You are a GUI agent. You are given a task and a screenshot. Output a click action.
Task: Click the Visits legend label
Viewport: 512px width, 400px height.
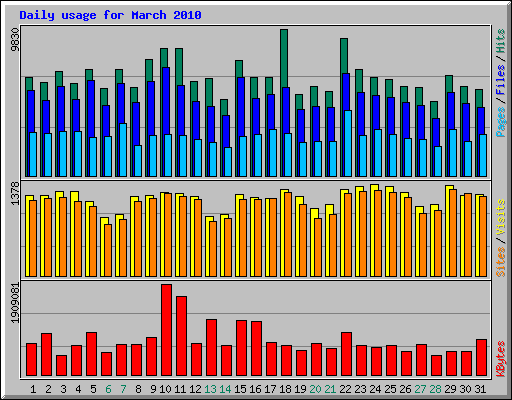point(501,218)
